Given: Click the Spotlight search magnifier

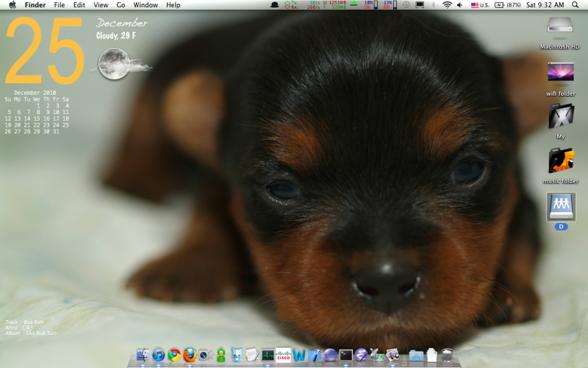Looking at the screenshot, I should pyautogui.click(x=575, y=5).
